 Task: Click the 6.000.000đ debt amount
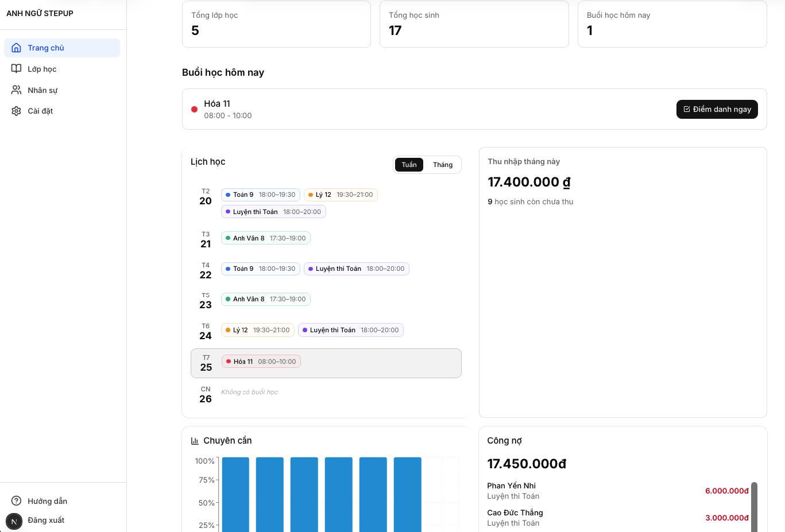click(727, 491)
